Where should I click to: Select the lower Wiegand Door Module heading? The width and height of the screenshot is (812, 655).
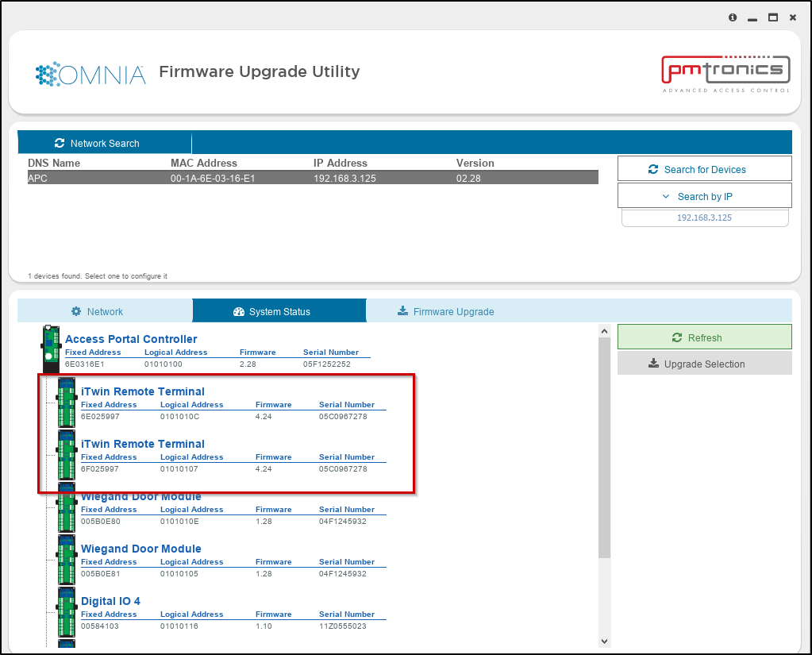click(x=140, y=548)
